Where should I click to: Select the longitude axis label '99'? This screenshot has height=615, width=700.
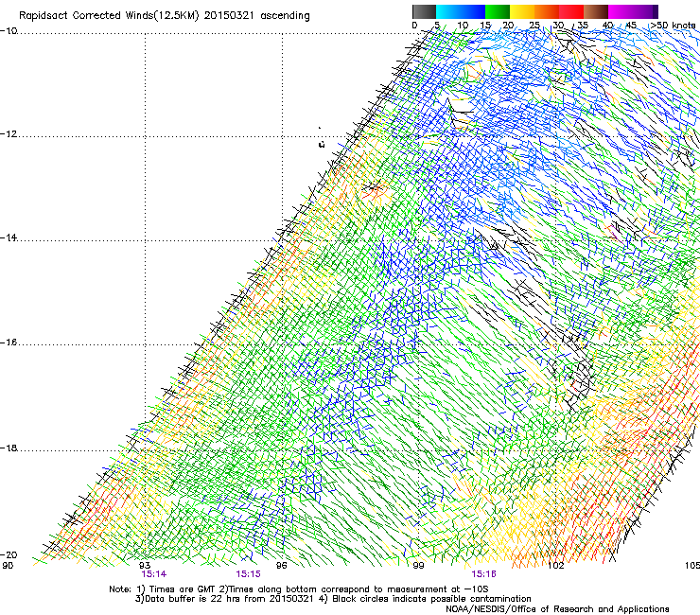pos(418,566)
